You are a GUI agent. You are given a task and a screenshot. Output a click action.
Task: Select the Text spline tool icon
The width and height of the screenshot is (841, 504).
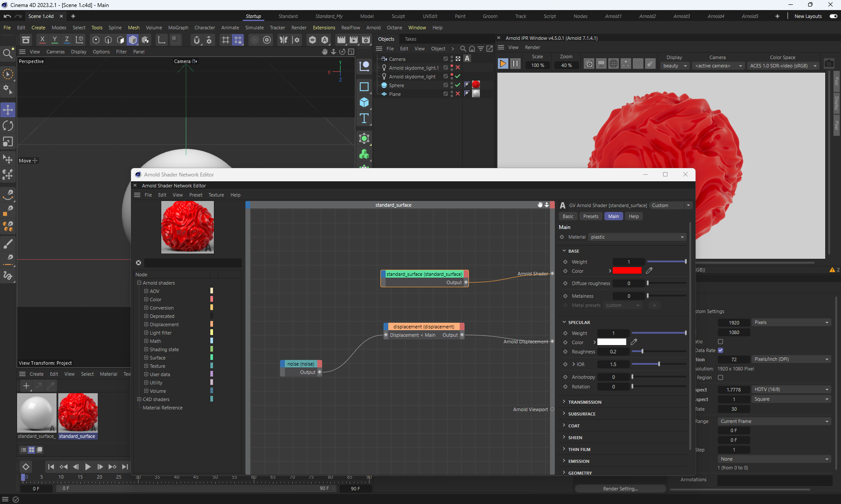364,118
